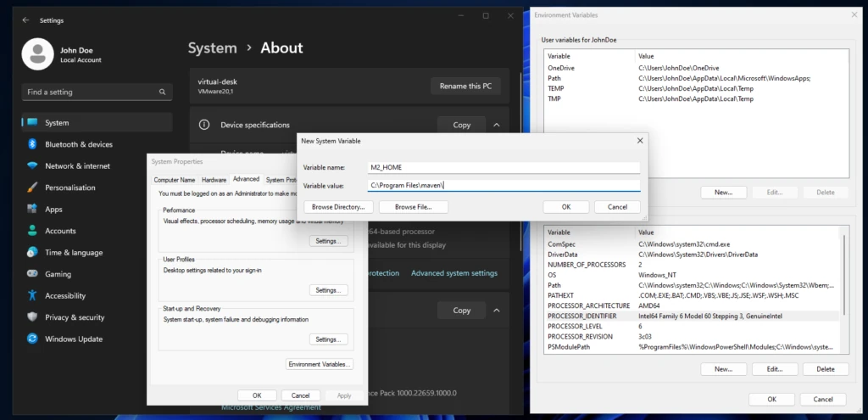Screen dimensions: 868x420
Task: Click the Variable value input field
Action: (504, 185)
